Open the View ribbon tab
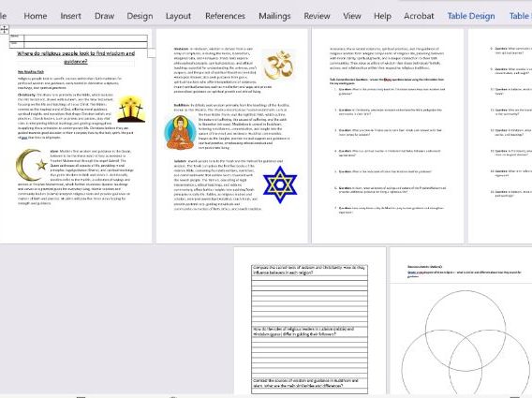Image resolution: width=532 pixels, height=398 pixels. [x=352, y=16]
